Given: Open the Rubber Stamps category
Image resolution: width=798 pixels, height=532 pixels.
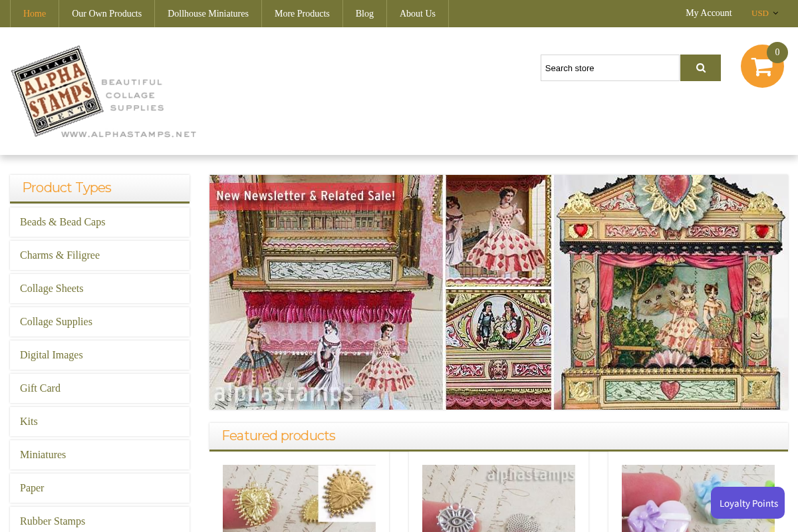Looking at the screenshot, I should (x=53, y=521).
